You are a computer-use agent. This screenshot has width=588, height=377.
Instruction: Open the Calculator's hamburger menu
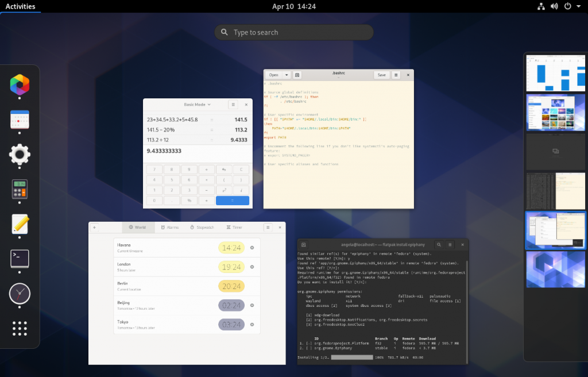233,105
